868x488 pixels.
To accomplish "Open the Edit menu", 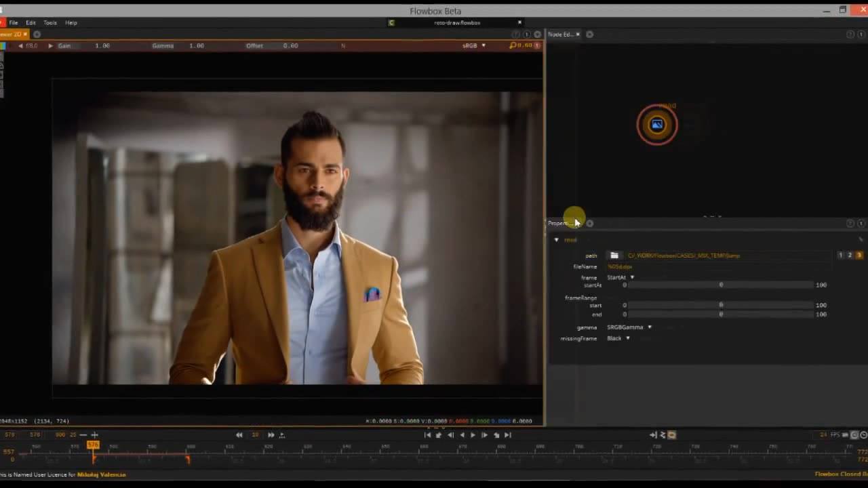I will click(31, 23).
